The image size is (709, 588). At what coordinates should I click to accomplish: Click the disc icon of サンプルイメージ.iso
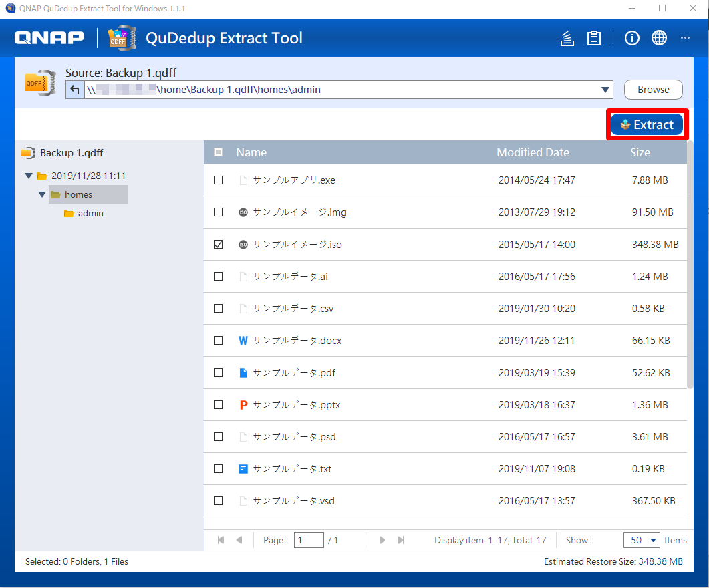coord(243,245)
